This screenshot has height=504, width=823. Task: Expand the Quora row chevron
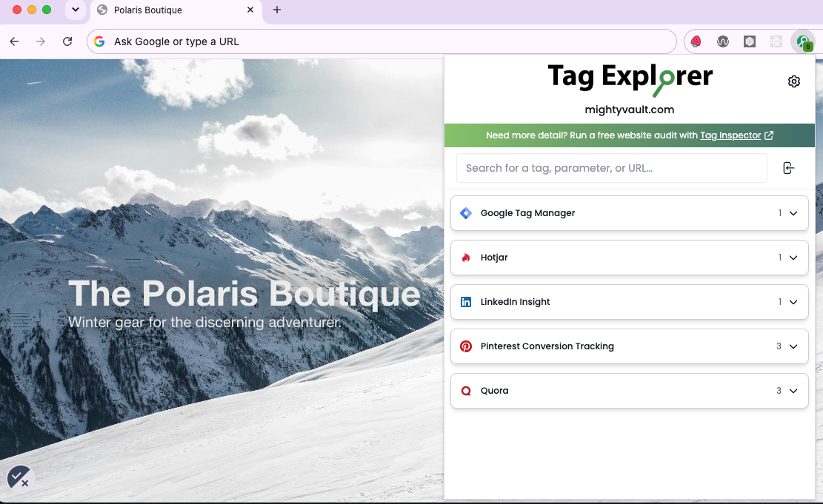pyautogui.click(x=793, y=391)
